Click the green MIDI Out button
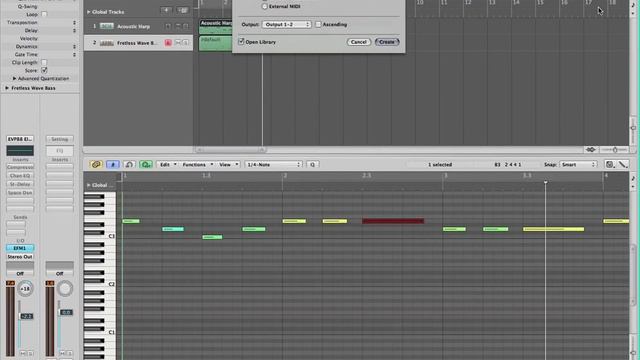This screenshot has width=640, height=360. (x=146, y=164)
